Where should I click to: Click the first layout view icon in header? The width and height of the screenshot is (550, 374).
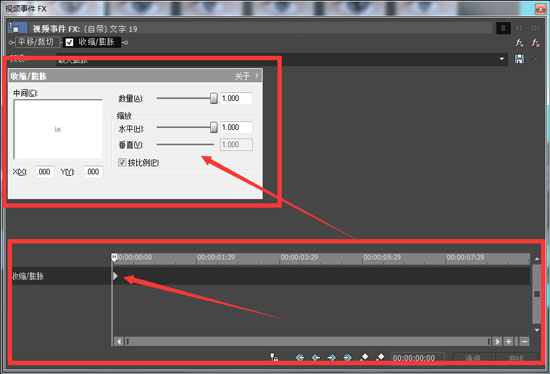click(x=503, y=28)
